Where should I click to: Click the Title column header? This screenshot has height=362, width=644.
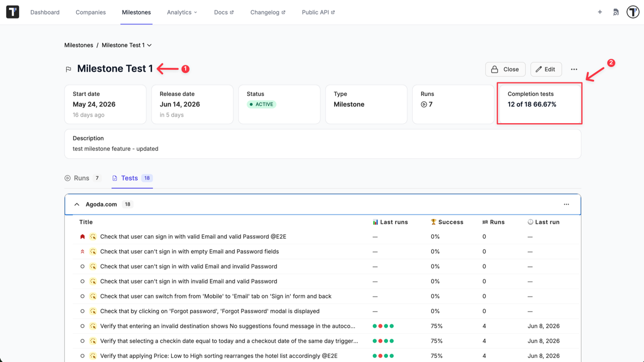(x=86, y=222)
